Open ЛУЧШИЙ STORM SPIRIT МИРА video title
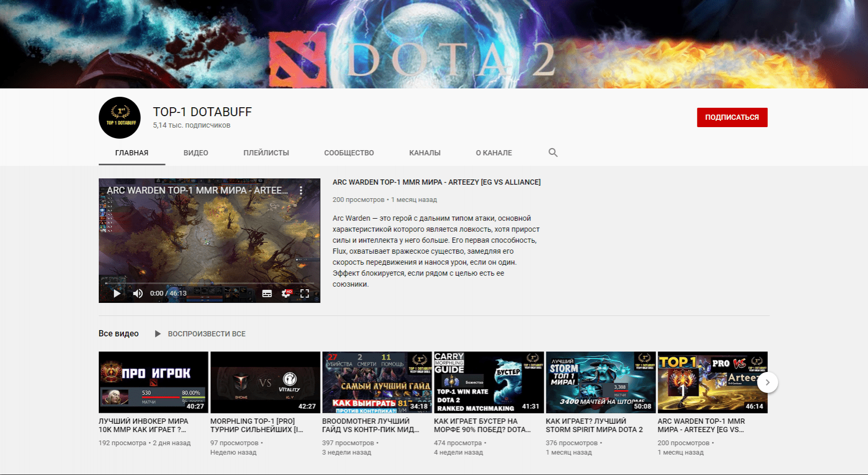Viewport: 868px width, 475px height. 595,425
